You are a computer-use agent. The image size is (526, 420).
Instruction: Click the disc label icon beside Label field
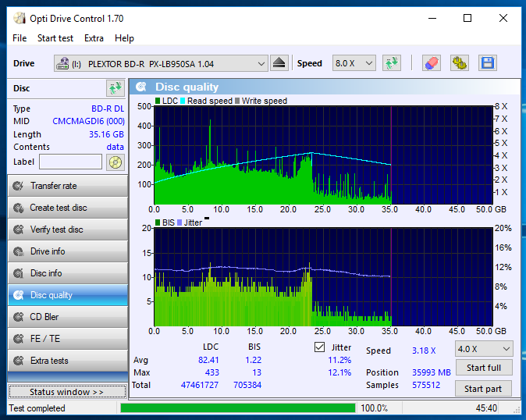tap(116, 162)
